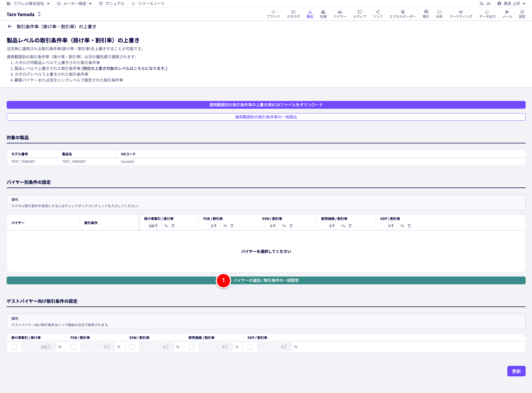Open the ブランド (Brand) nav icon

[x=273, y=14]
